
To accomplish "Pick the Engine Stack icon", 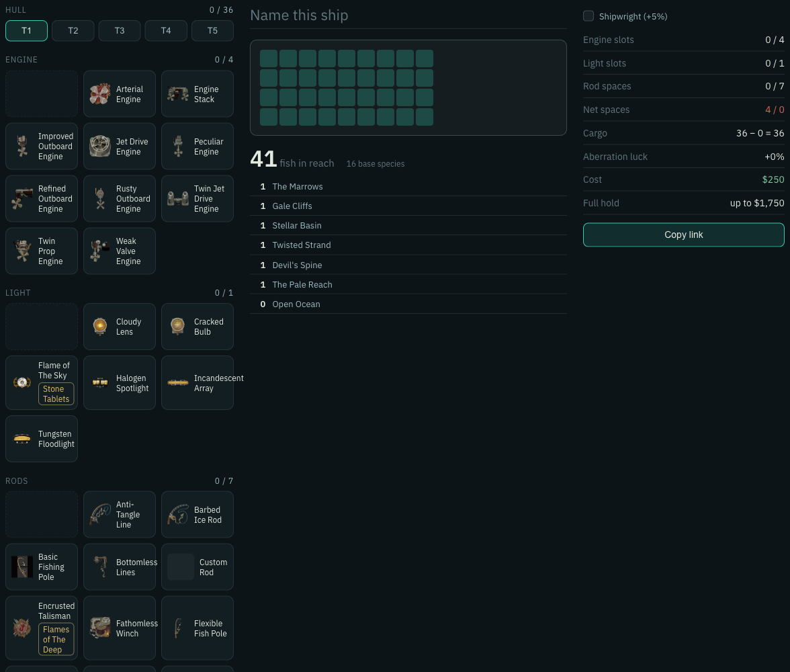I will 178,94.
